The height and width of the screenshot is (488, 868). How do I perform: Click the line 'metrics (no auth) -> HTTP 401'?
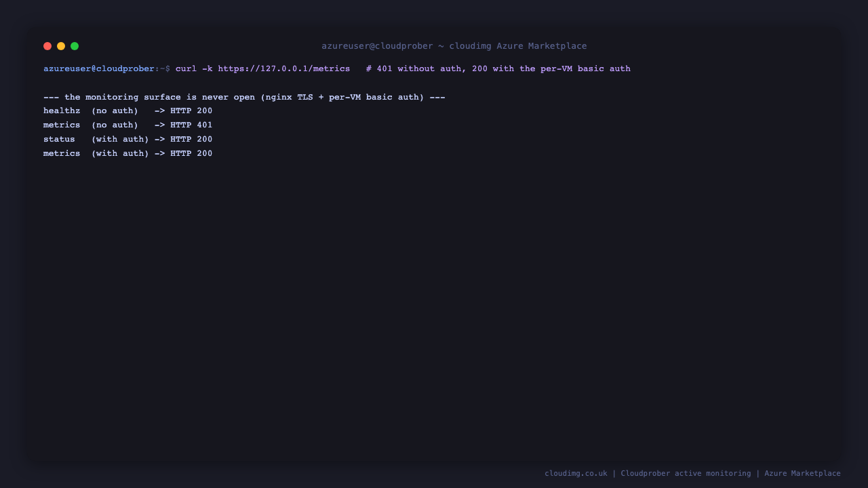tap(128, 125)
